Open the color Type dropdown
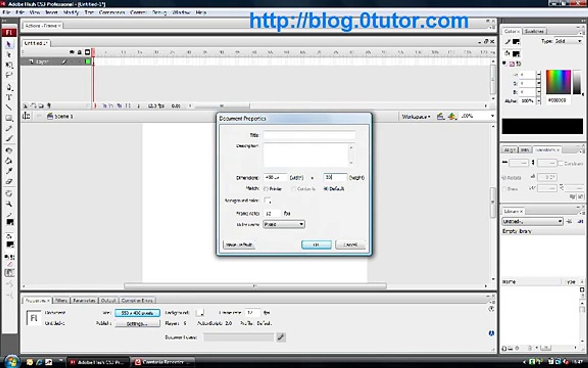The width and height of the screenshot is (588, 368). pos(568,41)
